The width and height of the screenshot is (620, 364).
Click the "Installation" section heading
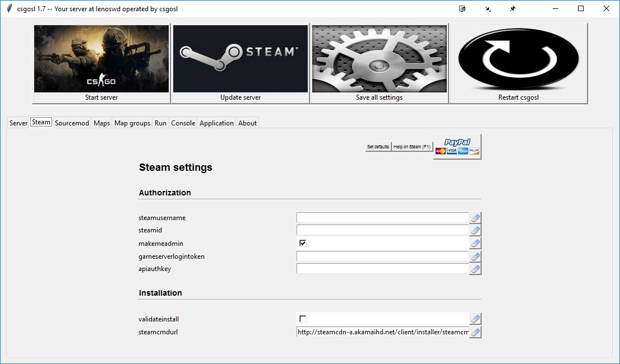160,293
